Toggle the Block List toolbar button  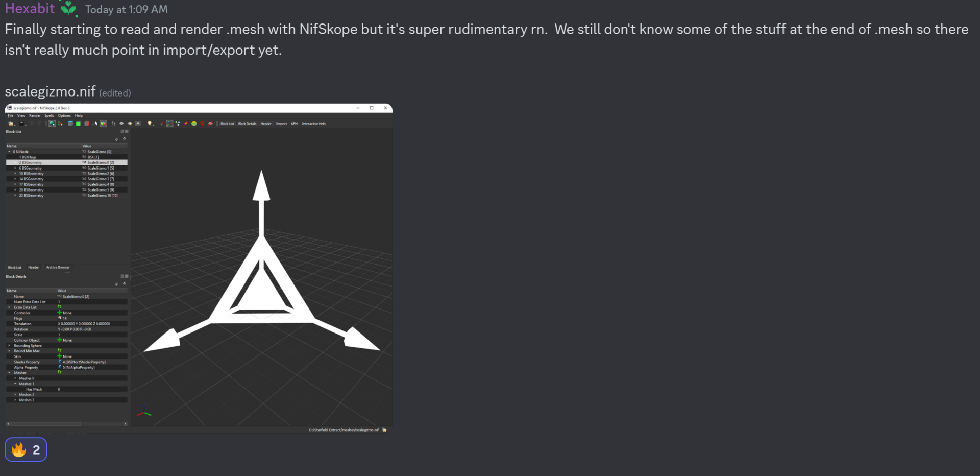227,124
